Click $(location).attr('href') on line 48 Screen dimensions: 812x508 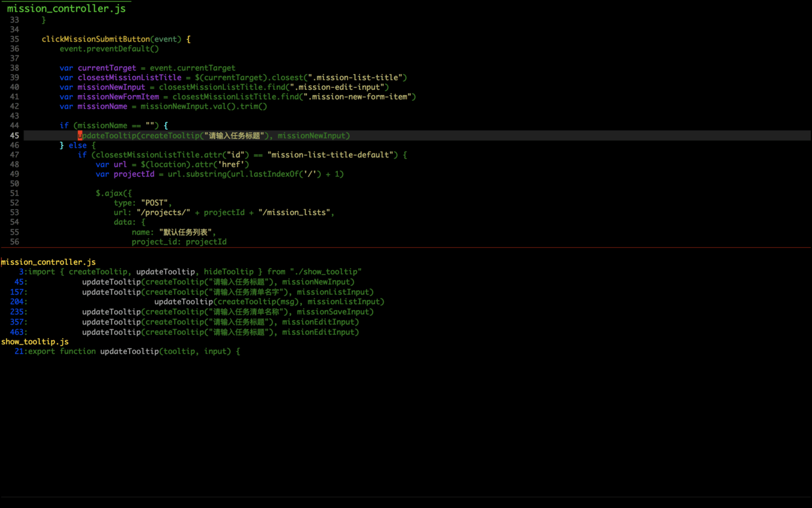(195, 165)
